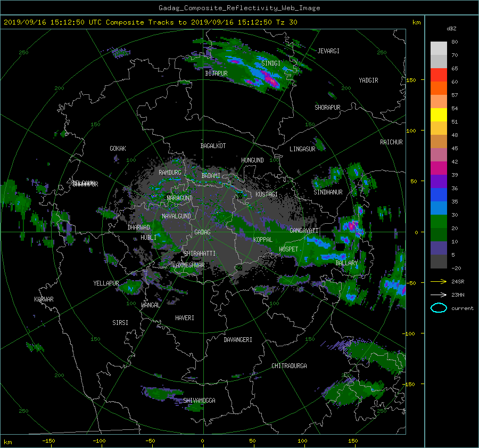This screenshot has height=448, width=479.
Task: Click the HOSPET city label
Action: click(288, 249)
